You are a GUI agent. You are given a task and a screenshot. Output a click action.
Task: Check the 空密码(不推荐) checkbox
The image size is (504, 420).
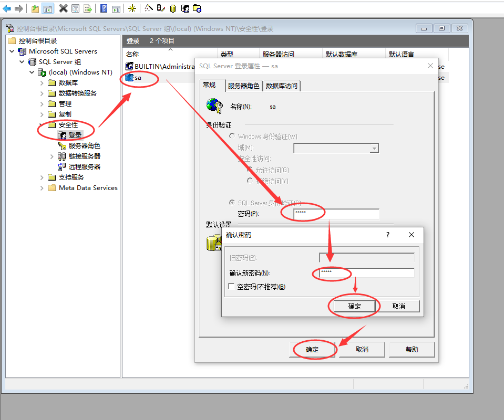(231, 286)
